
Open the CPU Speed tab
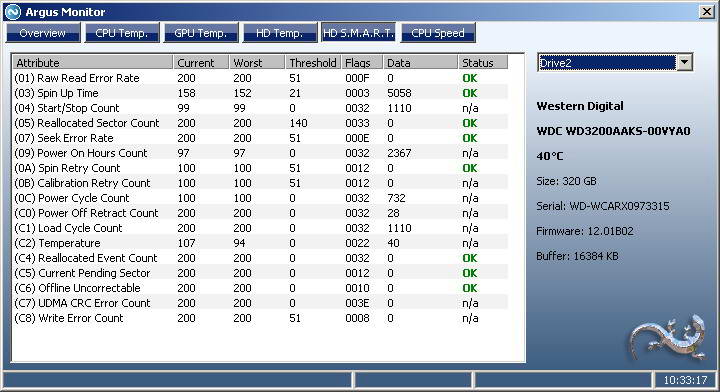(438, 33)
